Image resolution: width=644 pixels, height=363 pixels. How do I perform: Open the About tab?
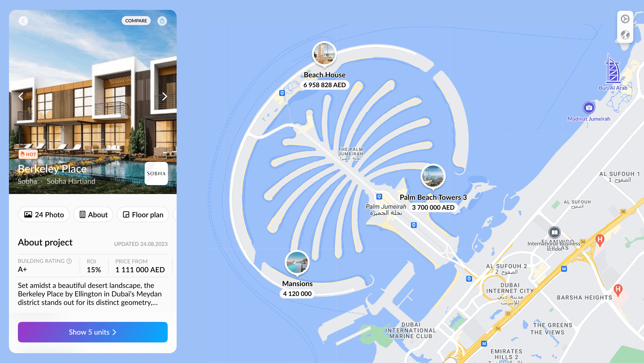click(93, 215)
